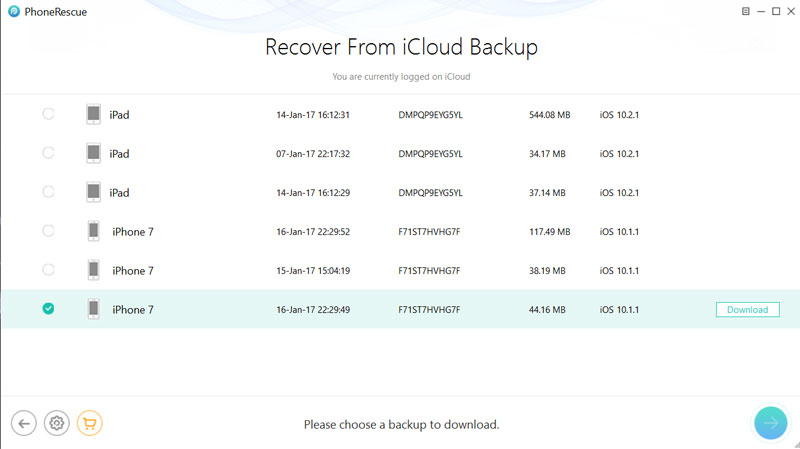Click the orange shopping cart icon

[x=90, y=423]
